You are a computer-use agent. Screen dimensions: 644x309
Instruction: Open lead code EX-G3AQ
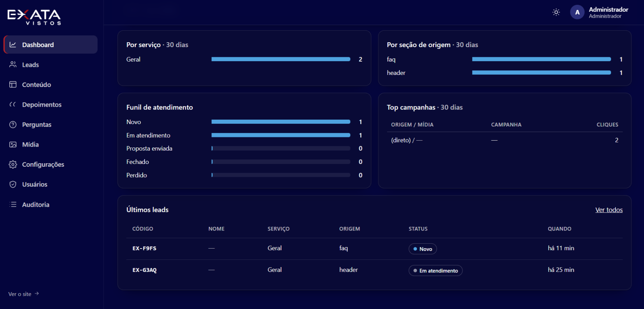(144, 270)
